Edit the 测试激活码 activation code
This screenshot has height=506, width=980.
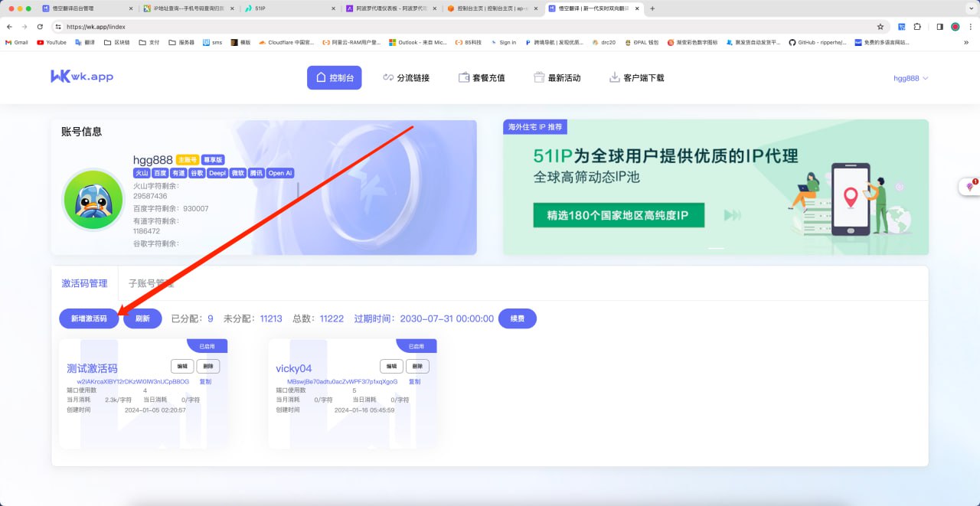182,366
